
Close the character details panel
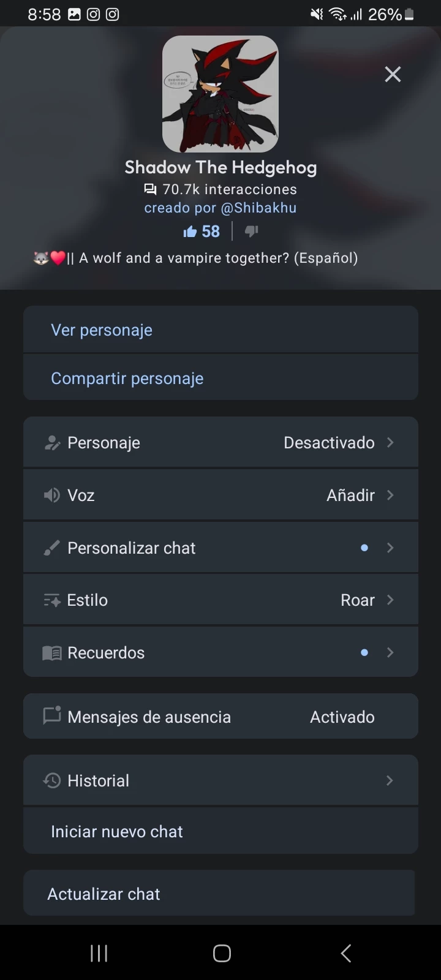pos(393,75)
